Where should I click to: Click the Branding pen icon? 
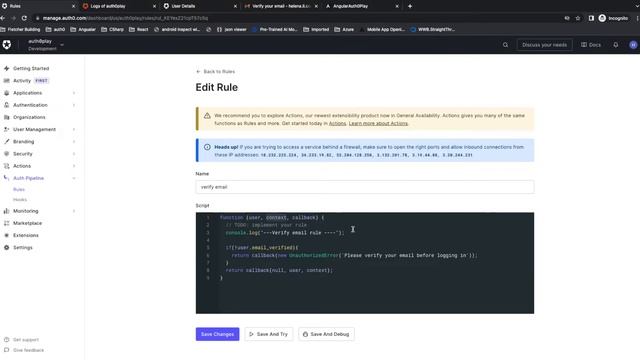tap(7, 142)
